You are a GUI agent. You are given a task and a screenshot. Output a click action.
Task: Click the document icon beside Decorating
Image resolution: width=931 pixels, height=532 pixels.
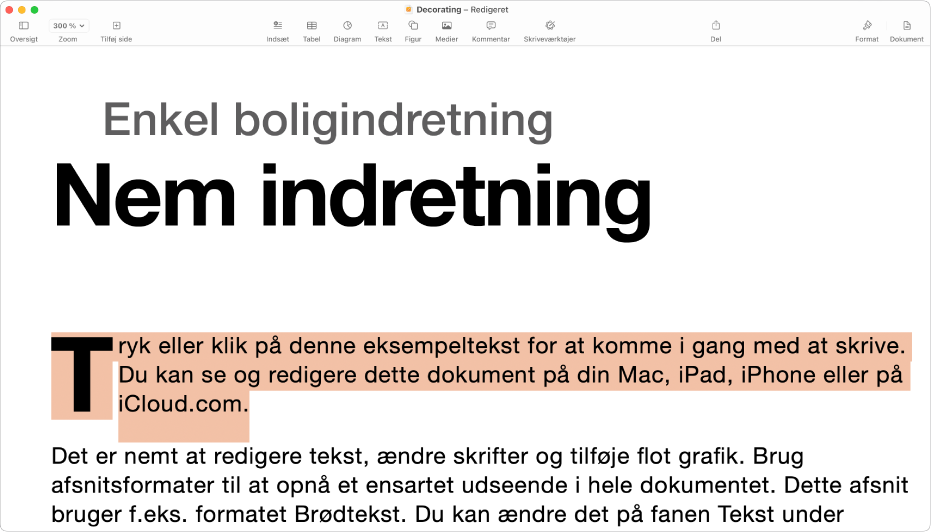click(x=408, y=10)
